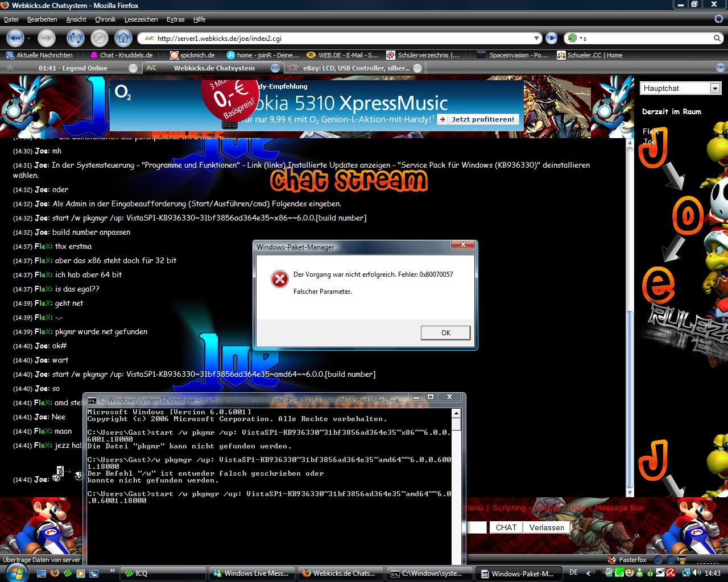Open the Bearbeiten menu

pyautogui.click(x=42, y=19)
